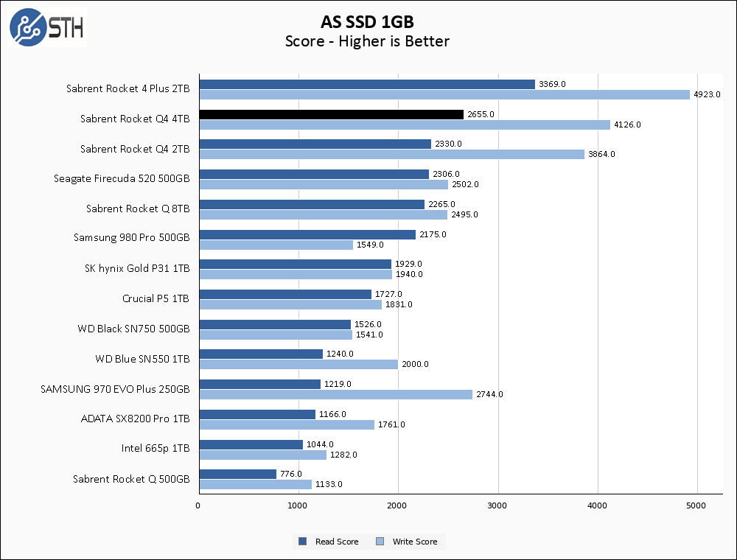Click the 2502.0 write score value
737x560 pixels.
[465, 185]
